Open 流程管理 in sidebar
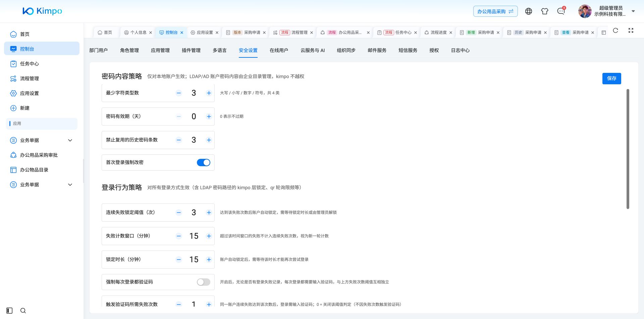The width and height of the screenshot is (644, 319). pyautogui.click(x=42, y=79)
